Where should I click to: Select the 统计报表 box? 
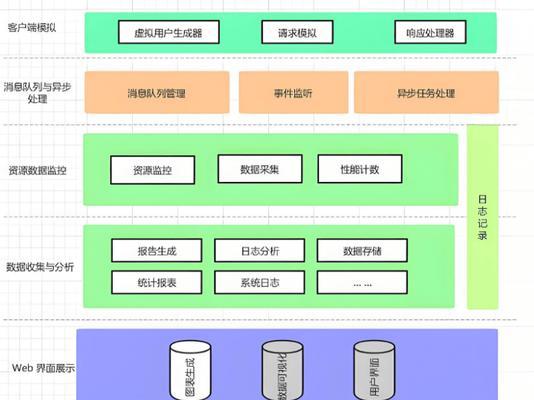pyautogui.click(x=157, y=282)
